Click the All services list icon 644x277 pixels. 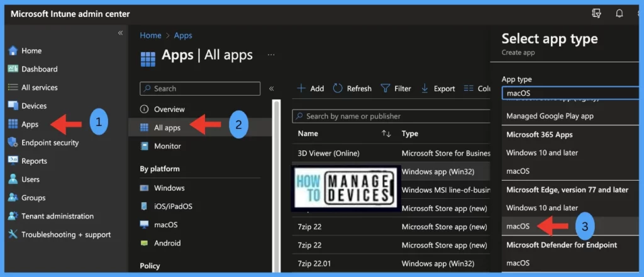pyautogui.click(x=13, y=88)
